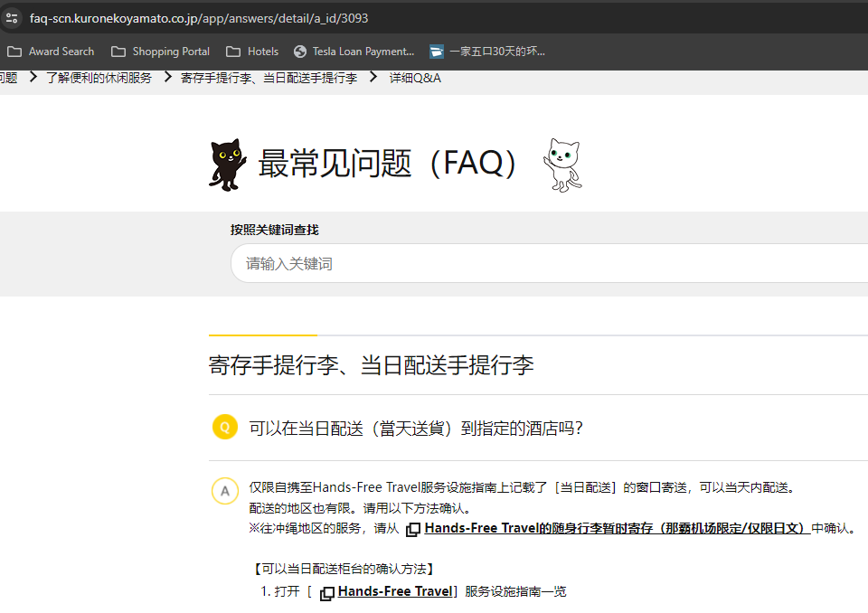Click the site information icon in address bar
This screenshot has height=613, width=868.
(11, 18)
